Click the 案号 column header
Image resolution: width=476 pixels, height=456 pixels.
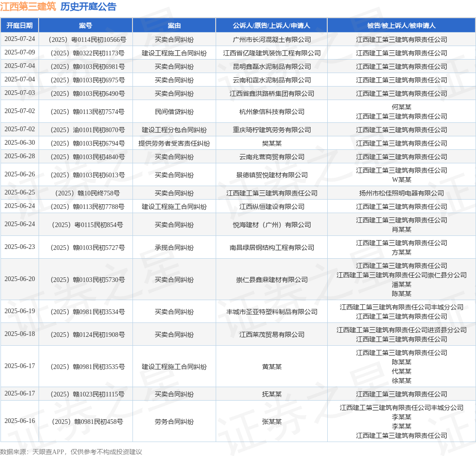(86, 26)
